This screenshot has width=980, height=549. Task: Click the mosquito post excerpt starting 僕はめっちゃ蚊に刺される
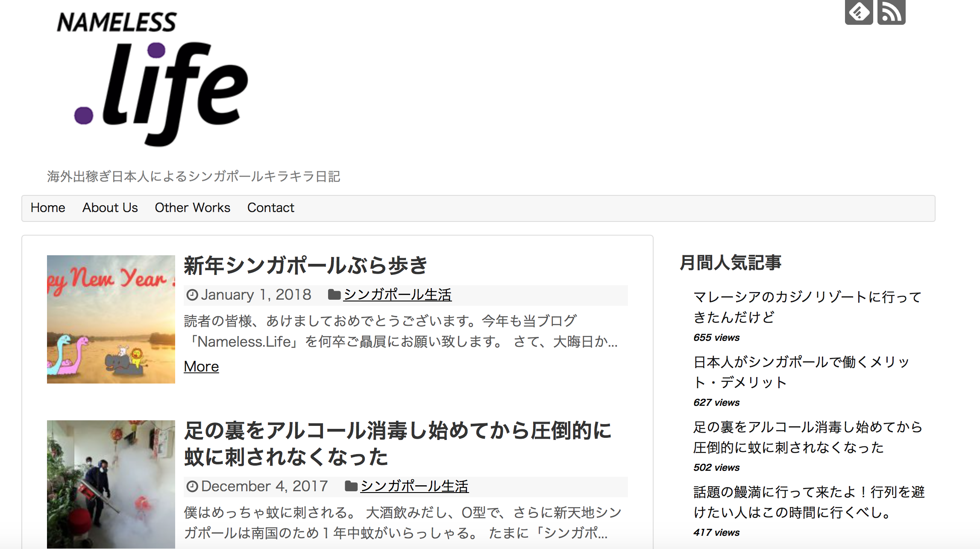pyautogui.click(x=402, y=523)
